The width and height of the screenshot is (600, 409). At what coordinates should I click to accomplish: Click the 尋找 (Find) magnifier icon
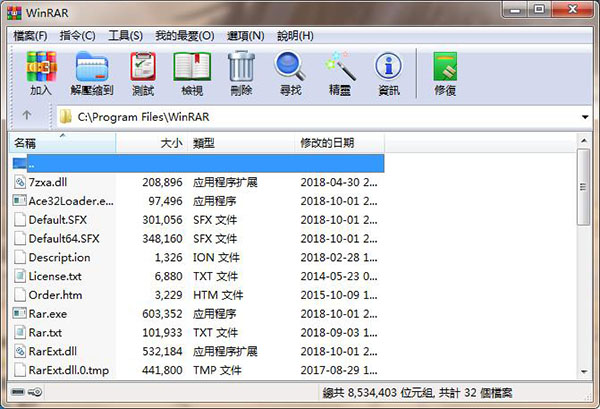(x=290, y=67)
